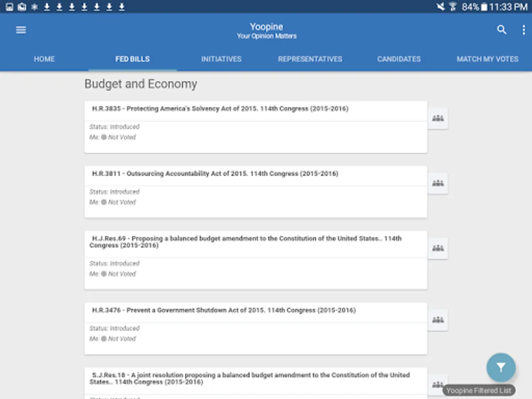Open the three-dot overflow menu
Viewport: 532px width, 399px height.
[x=524, y=30]
